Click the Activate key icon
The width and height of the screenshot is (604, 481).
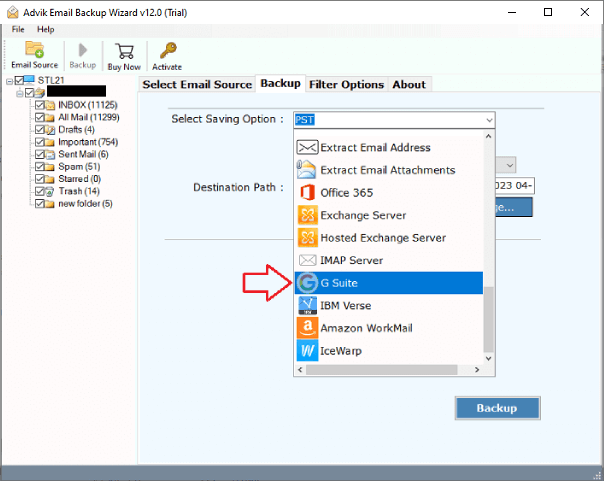click(166, 55)
